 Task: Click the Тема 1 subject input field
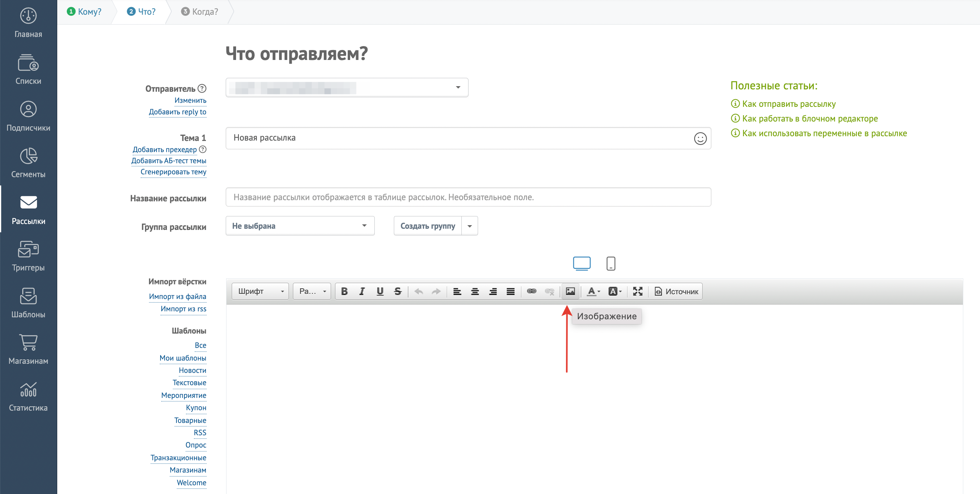tap(468, 138)
